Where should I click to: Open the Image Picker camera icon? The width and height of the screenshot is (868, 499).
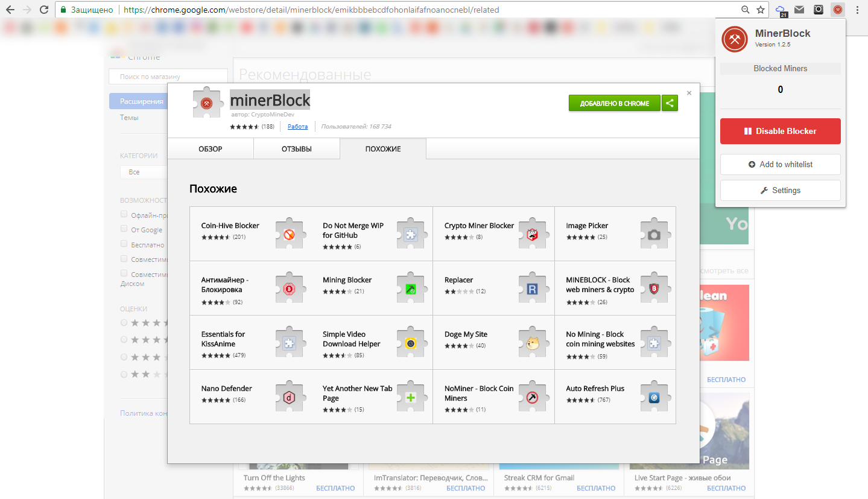(655, 234)
